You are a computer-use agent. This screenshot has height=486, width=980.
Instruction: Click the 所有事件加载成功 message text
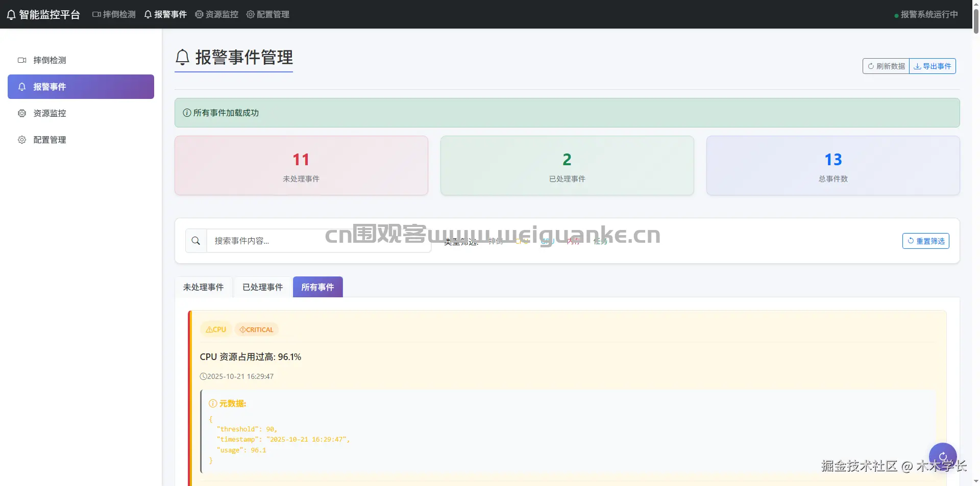[x=226, y=113]
